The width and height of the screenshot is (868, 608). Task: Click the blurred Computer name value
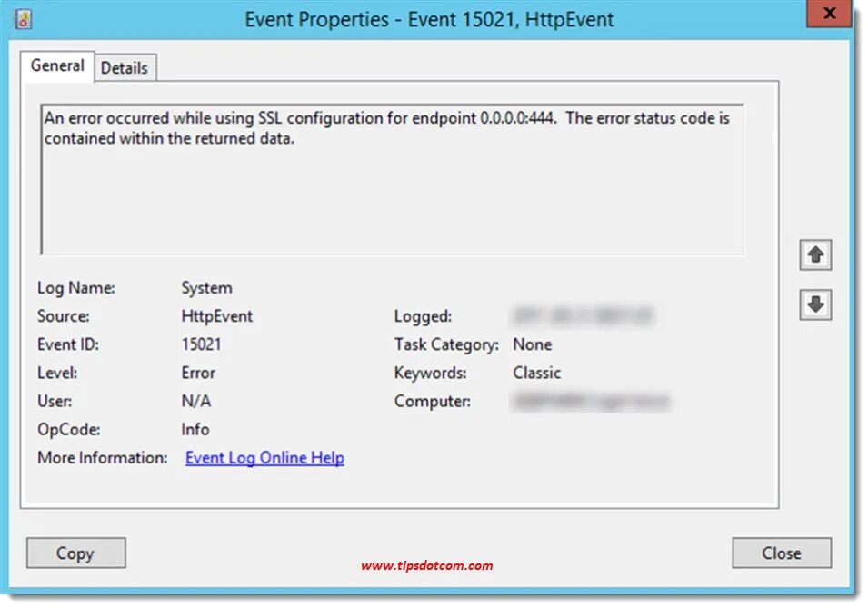point(591,401)
